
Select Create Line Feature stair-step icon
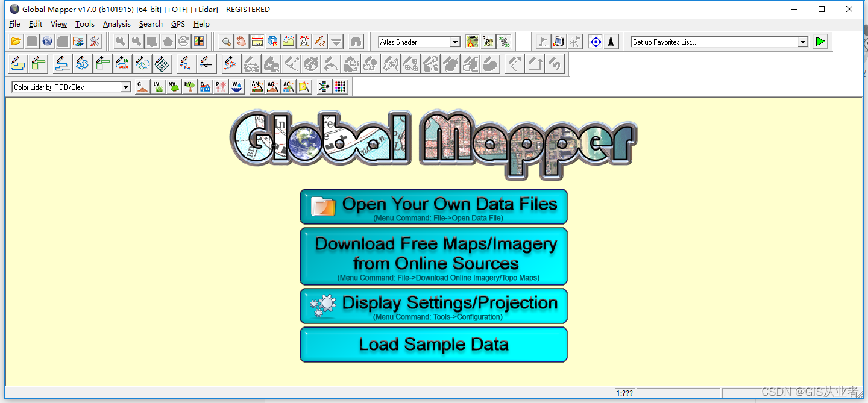pyautogui.click(x=61, y=63)
